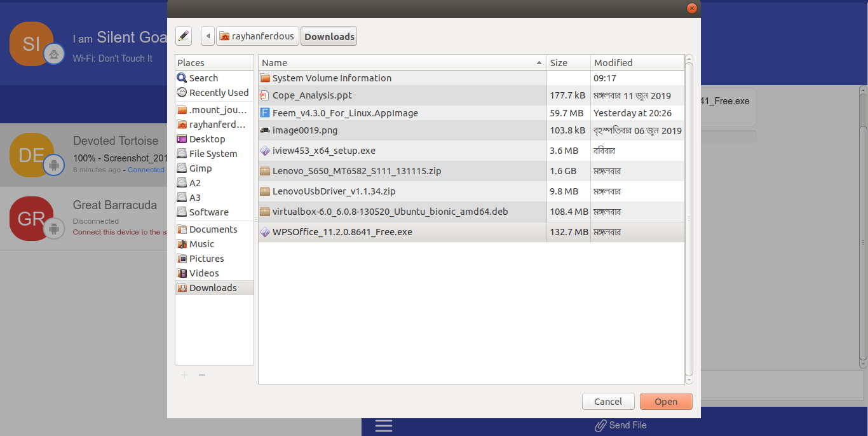Click the Cope_Analysis.ppt presentation icon
The height and width of the screenshot is (436, 868).
point(266,95)
